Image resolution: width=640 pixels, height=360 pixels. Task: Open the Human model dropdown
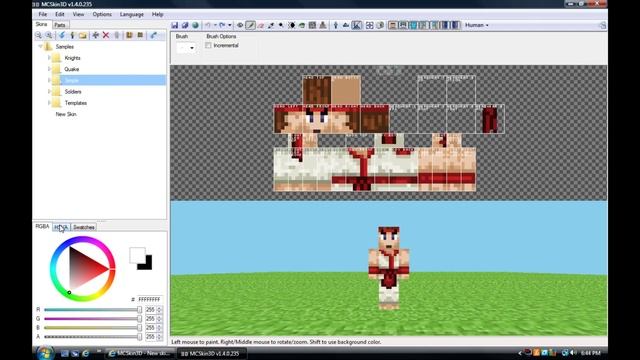[x=477, y=25]
